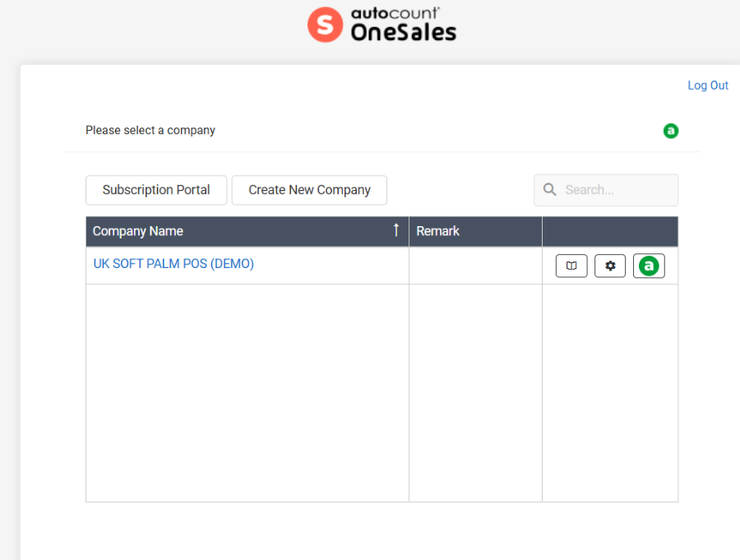Click the green AutoCount icon beside 'Please select a company'
740x560 pixels.
click(671, 131)
